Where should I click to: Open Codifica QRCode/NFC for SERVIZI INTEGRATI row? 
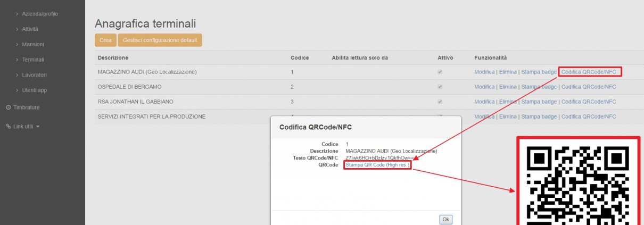tap(589, 116)
